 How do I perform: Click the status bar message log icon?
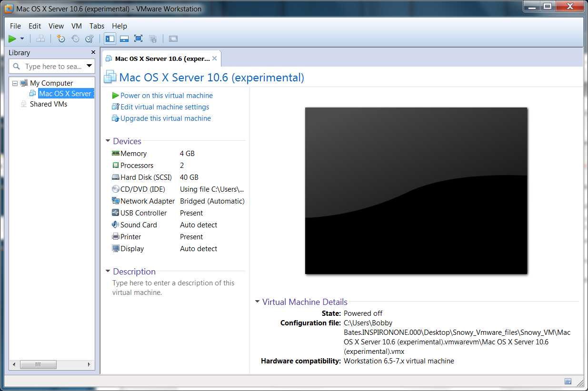pos(568,381)
